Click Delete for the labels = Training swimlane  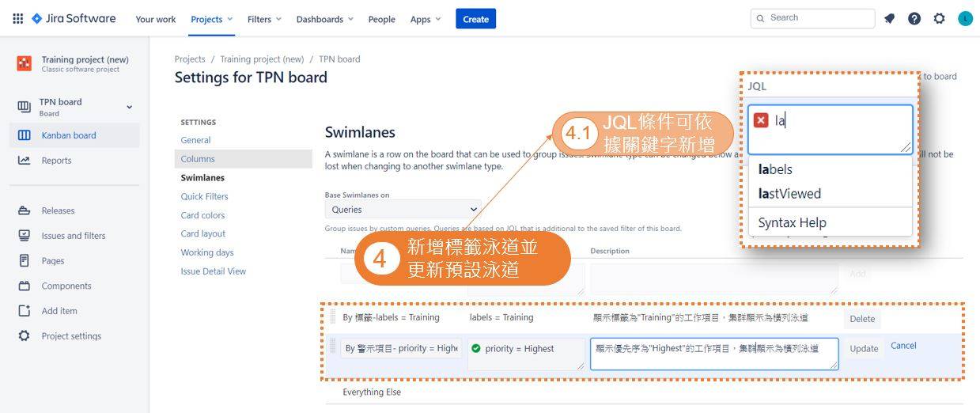pos(862,319)
